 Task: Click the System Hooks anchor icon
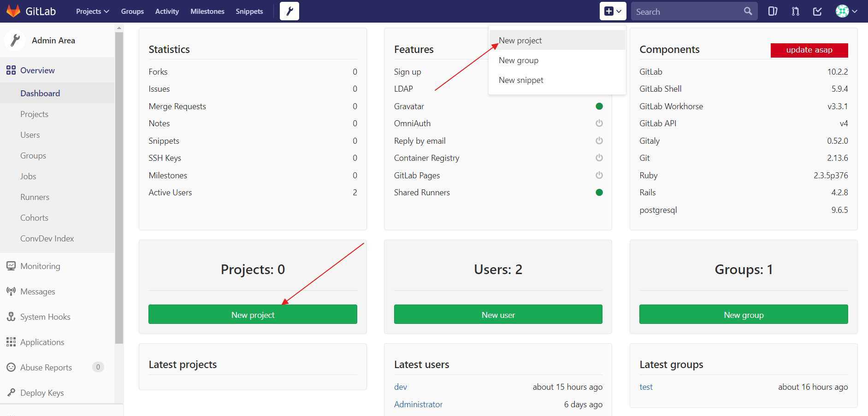[11, 316]
